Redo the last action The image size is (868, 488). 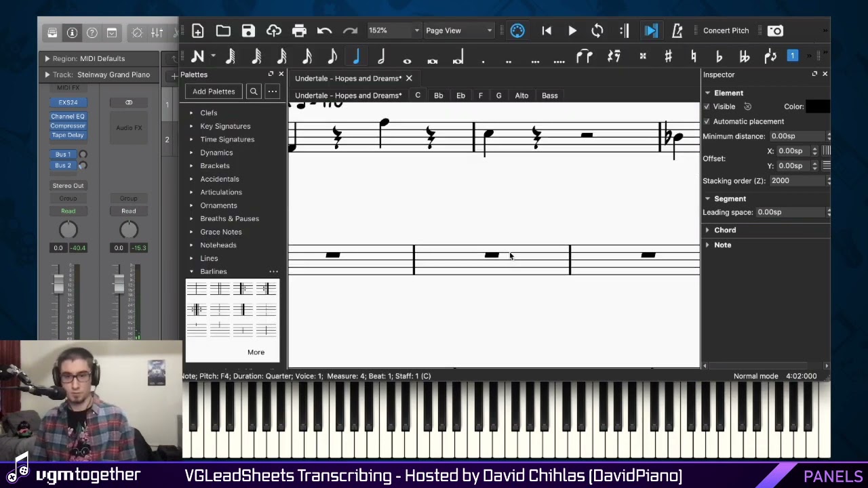(350, 30)
